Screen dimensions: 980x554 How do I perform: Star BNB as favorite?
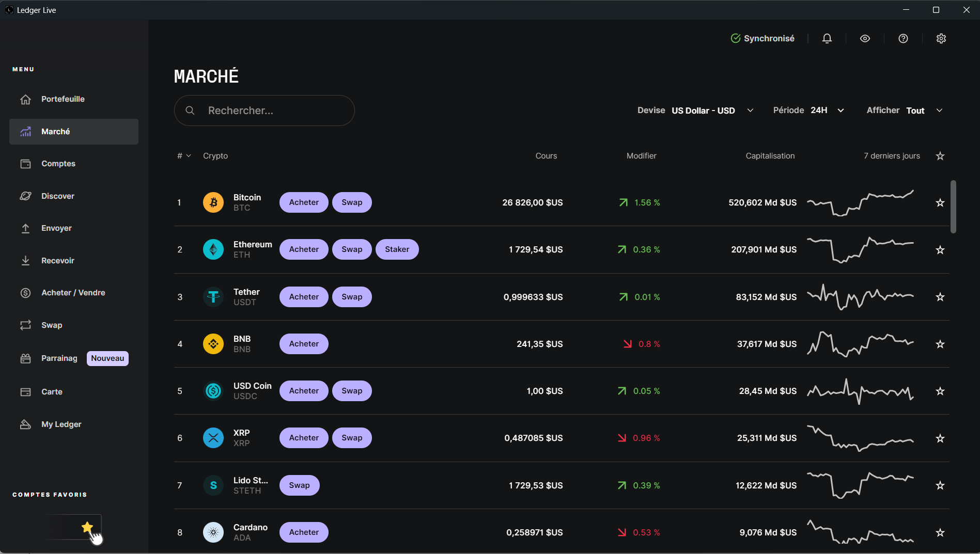(x=940, y=344)
